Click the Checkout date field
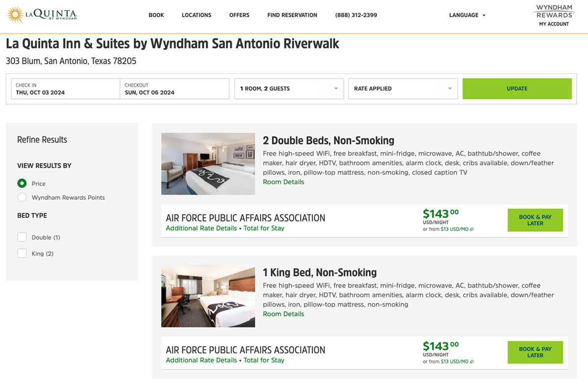The height and width of the screenshot is (381, 588). (174, 89)
